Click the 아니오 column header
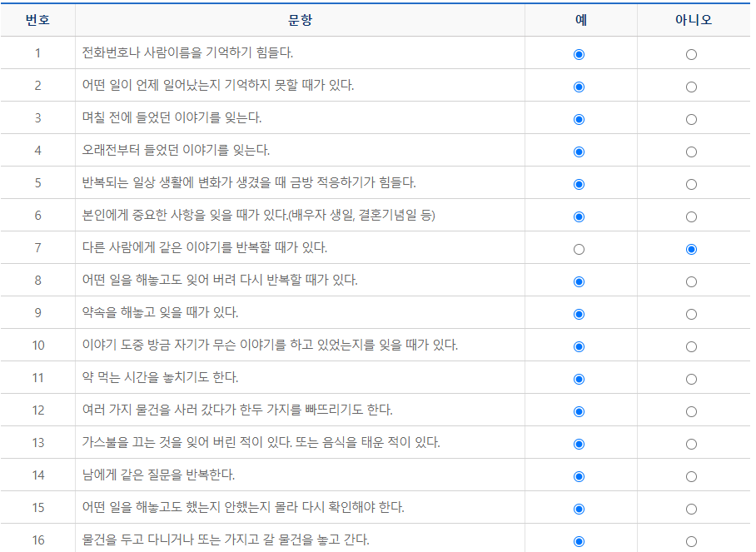The height and width of the screenshot is (552, 756). tap(694, 20)
